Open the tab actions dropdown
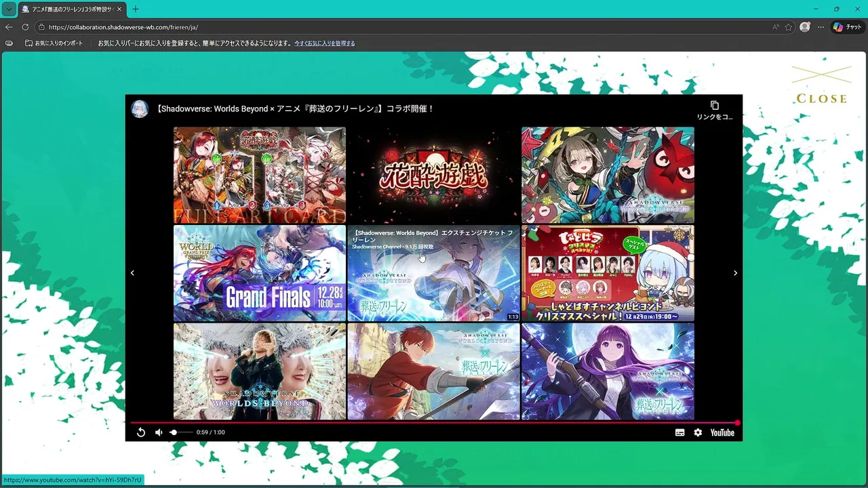The width and height of the screenshot is (868, 488). click(x=9, y=9)
